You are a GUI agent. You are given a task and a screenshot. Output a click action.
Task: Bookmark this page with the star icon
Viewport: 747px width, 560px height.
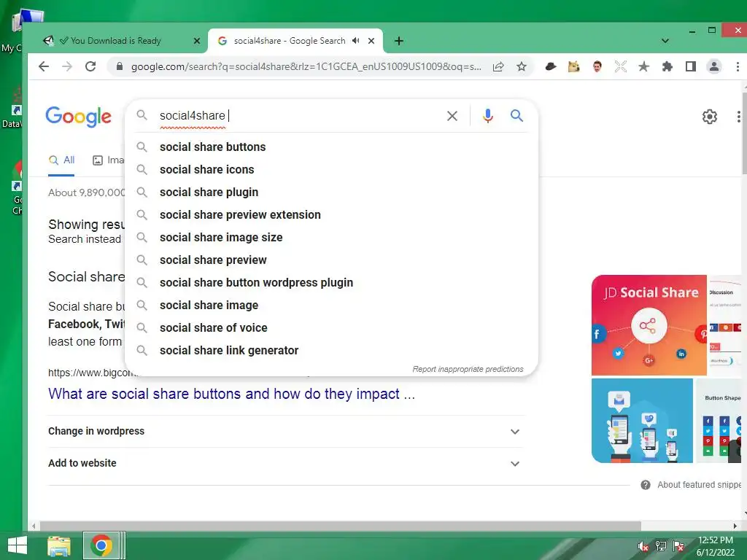coord(522,66)
